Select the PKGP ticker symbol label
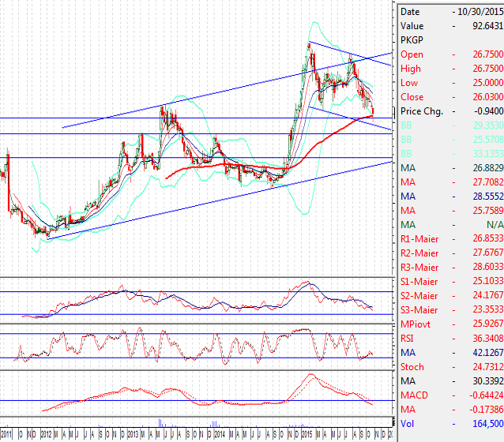Image resolution: width=504 pixels, height=442 pixels. point(412,40)
